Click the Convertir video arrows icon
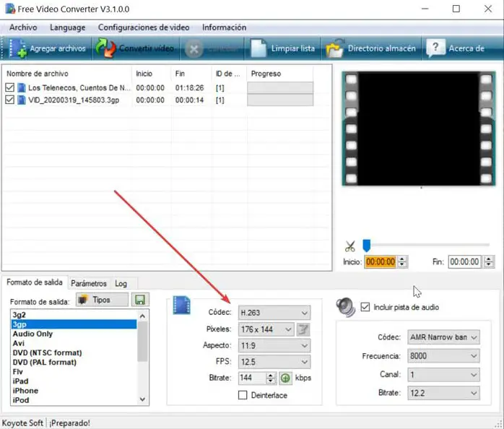This screenshot has width=504, height=429. click(x=105, y=48)
